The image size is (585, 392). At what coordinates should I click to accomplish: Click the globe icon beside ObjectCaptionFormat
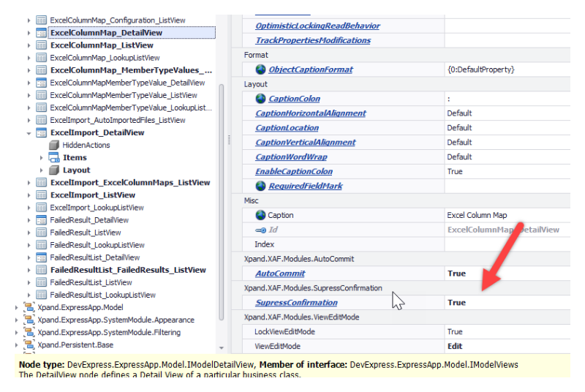260,69
